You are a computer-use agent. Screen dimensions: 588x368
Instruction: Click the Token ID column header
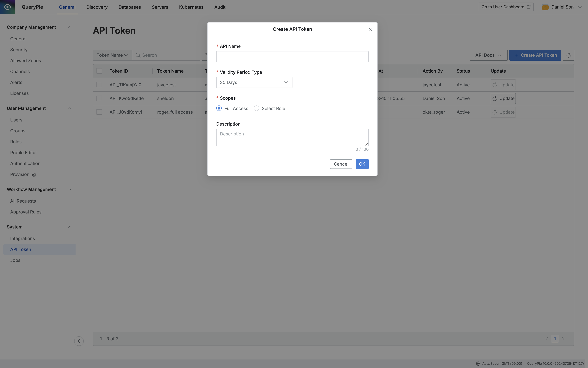tap(119, 71)
